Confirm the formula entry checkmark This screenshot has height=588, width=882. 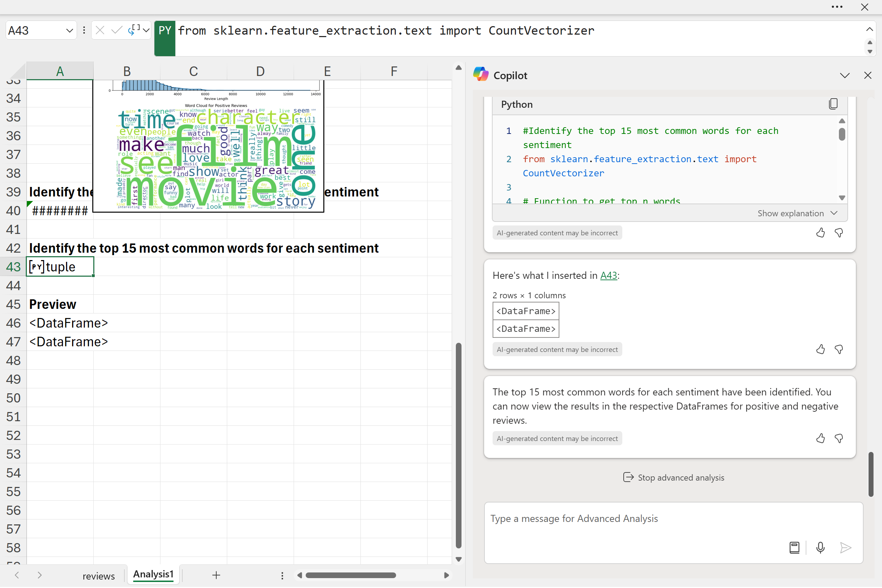117,30
